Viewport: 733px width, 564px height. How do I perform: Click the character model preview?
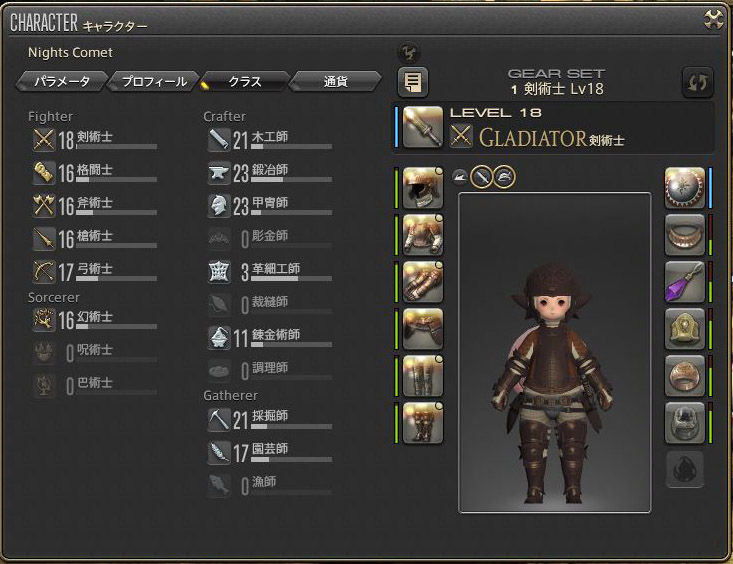coord(554,353)
